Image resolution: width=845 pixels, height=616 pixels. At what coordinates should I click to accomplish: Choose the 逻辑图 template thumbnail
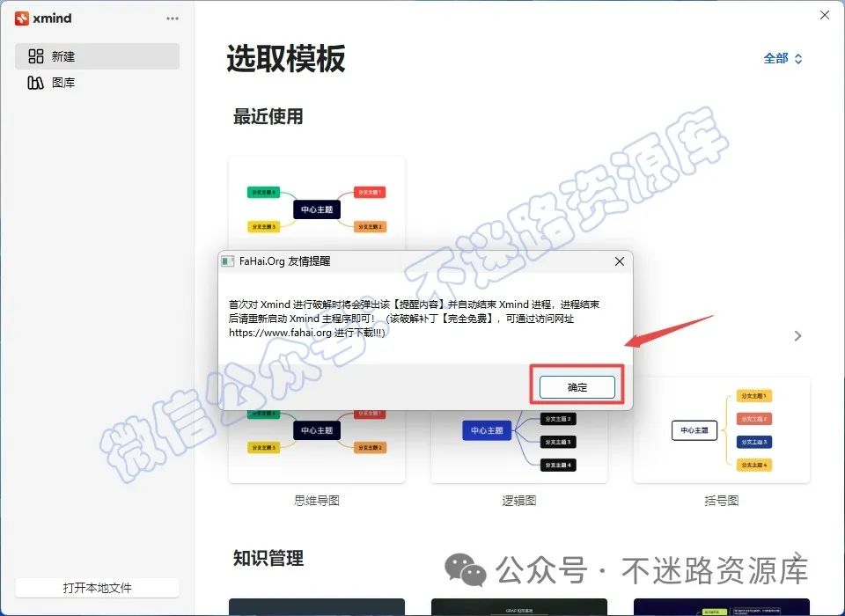(519, 446)
